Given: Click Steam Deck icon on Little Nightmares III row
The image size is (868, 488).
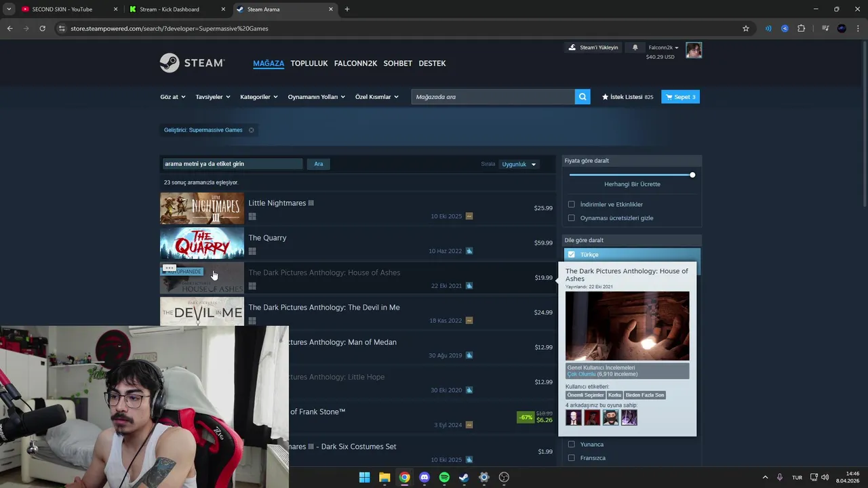Looking at the screenshot, I should (x=469, y=216).
